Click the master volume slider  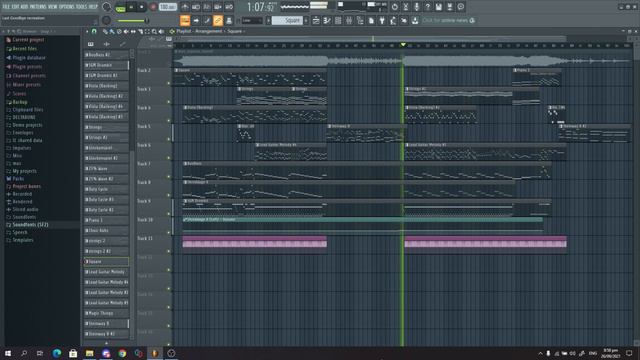[x=132, y=20]
